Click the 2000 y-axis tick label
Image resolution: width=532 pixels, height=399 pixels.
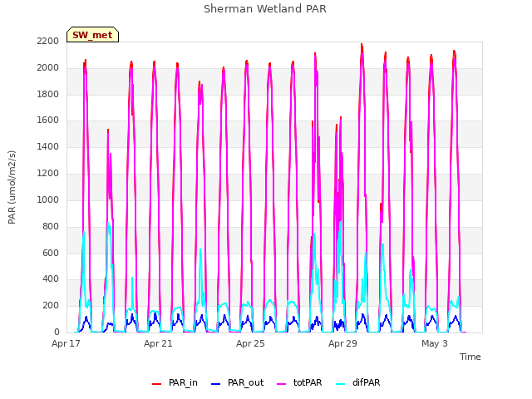[48, 68]
